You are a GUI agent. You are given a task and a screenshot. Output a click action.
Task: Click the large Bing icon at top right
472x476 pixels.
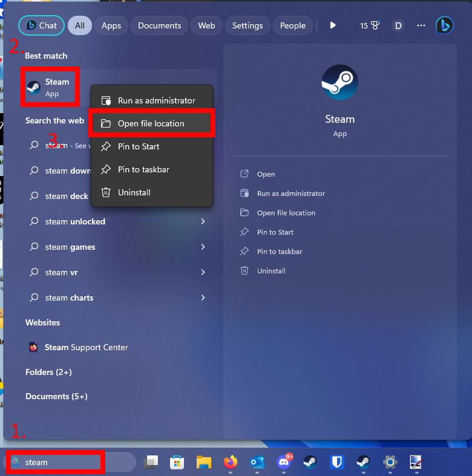[x=445, y=25]
